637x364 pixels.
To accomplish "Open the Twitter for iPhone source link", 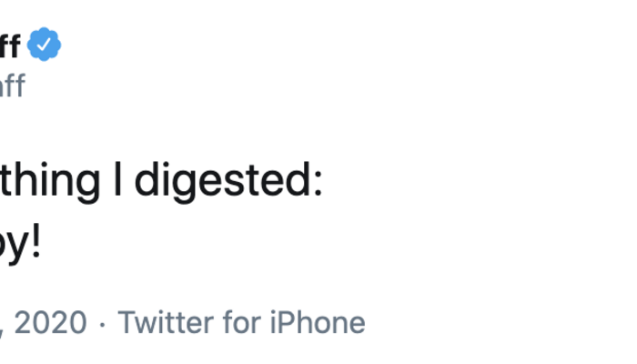I will (241, 322).
